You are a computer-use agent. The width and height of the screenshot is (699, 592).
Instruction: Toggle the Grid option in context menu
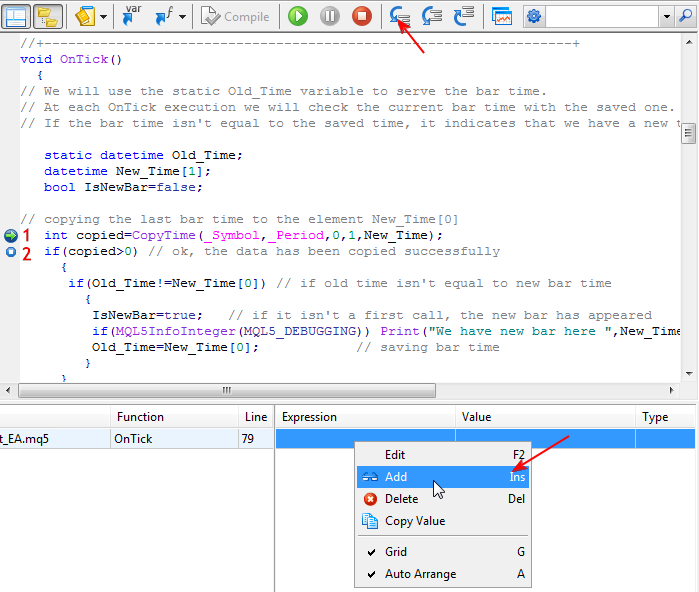coord(443,552)
